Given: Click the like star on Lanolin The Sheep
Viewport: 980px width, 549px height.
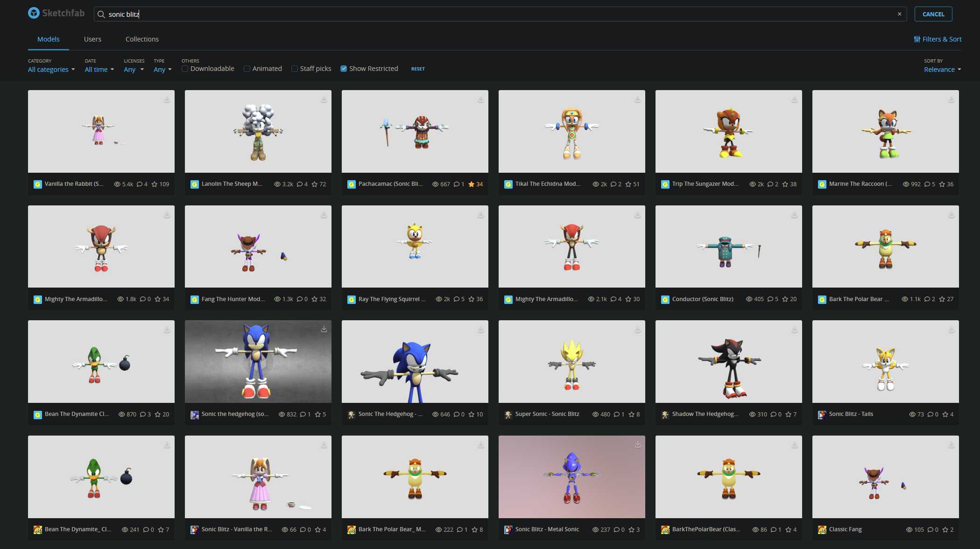Looking at the screenshot, I should [x=314, y=184].
